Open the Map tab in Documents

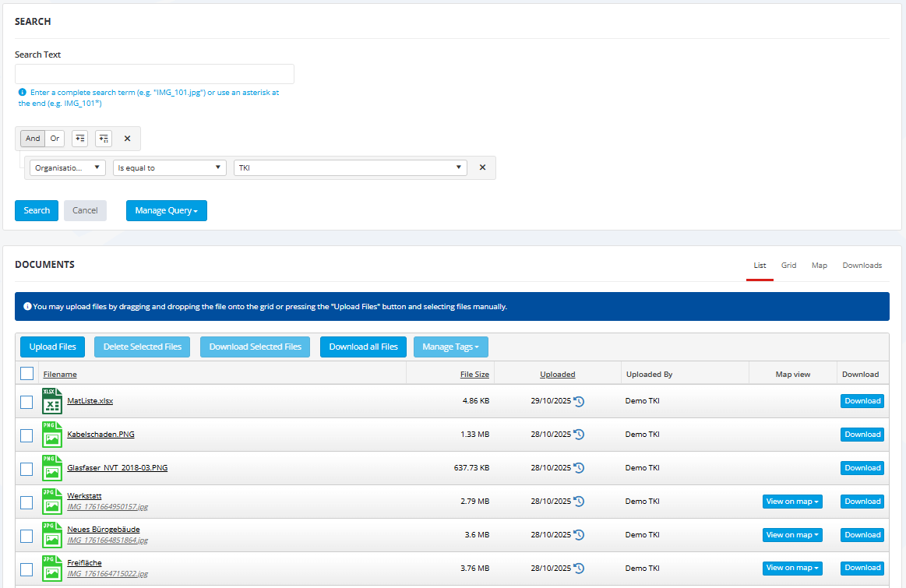point(819,266)
